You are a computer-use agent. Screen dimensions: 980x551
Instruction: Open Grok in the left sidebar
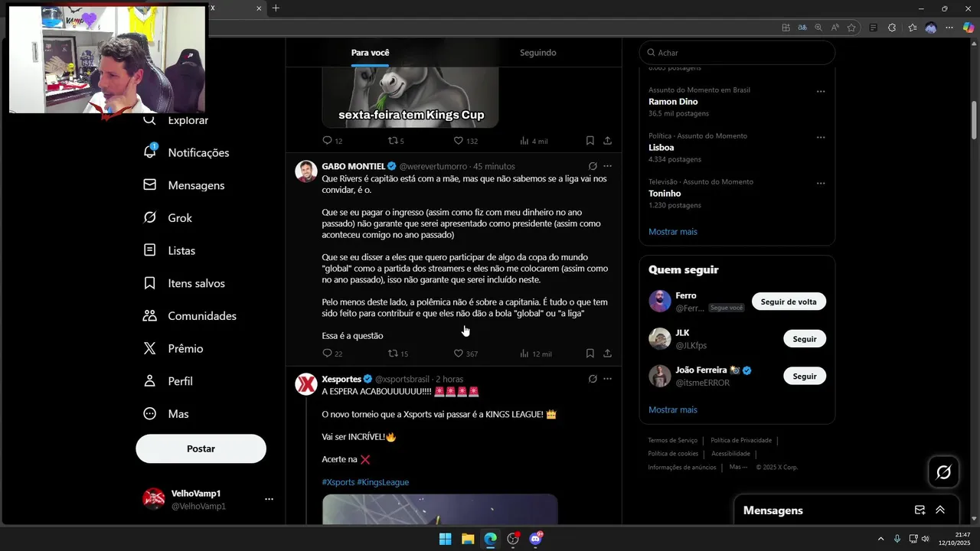point(168,218)
